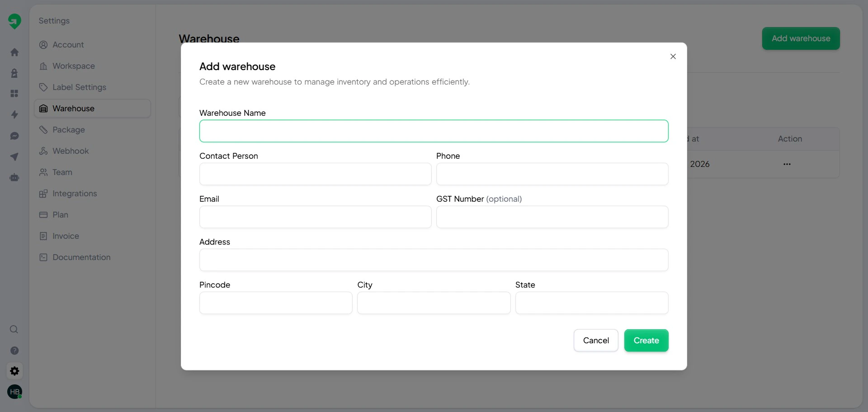Select the Settings gear icon
Screen dimensions: 868x412
pyautogui.click(x=14, y=371)
